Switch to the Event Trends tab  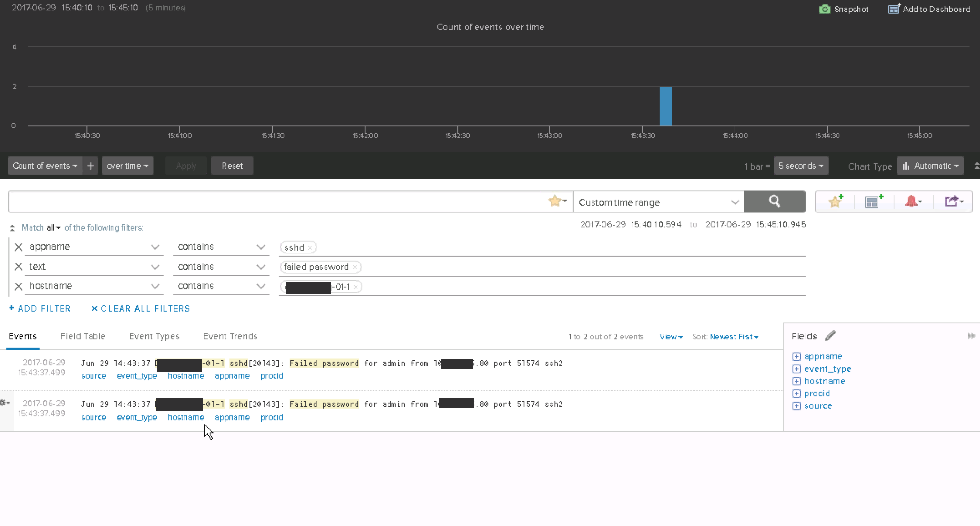(230, 336)
